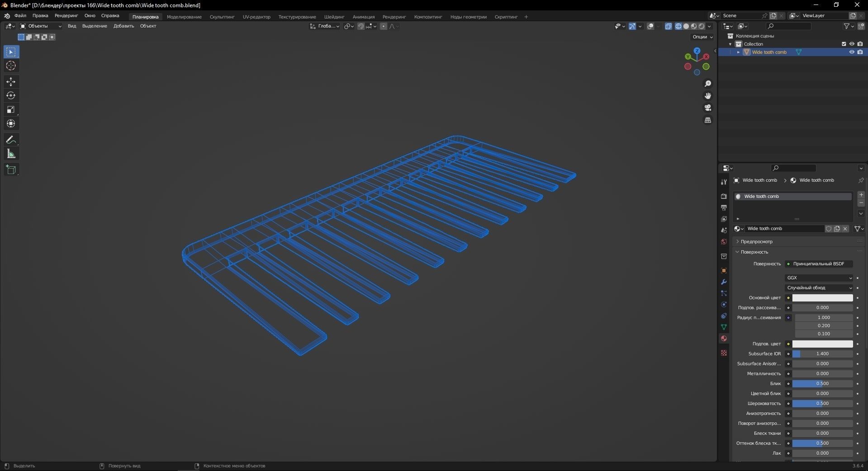Open the World properties tab
This screenshot has height=471, width=868.
(x=724, y=241)
